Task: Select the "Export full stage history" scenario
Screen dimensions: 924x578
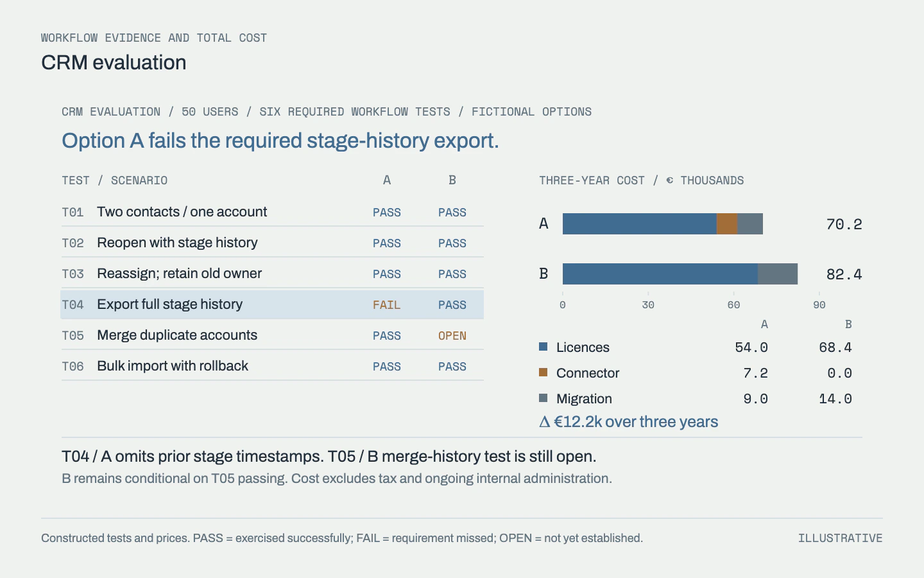Action: (x=169, y=304)
